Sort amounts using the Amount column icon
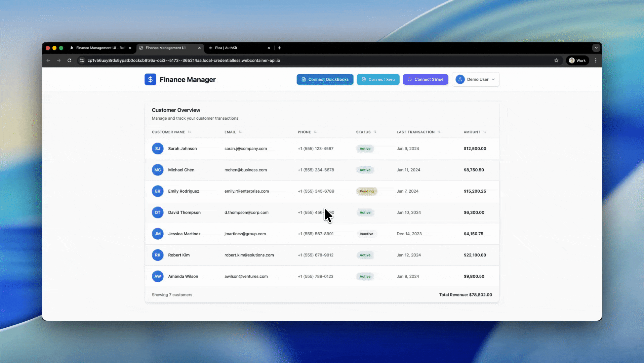The image size is (644, 363). click(484, 132)
